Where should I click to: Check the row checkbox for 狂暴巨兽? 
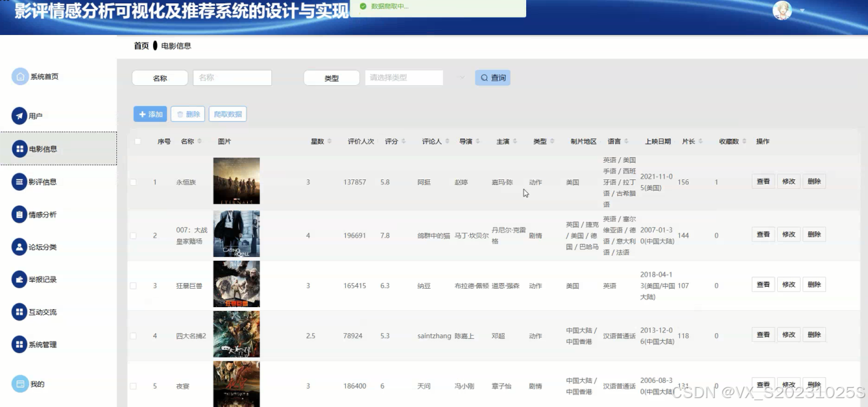[133, 286]
